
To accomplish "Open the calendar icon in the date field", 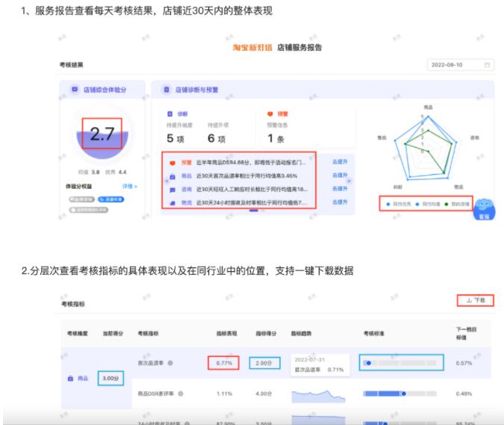I will point(487,65).
